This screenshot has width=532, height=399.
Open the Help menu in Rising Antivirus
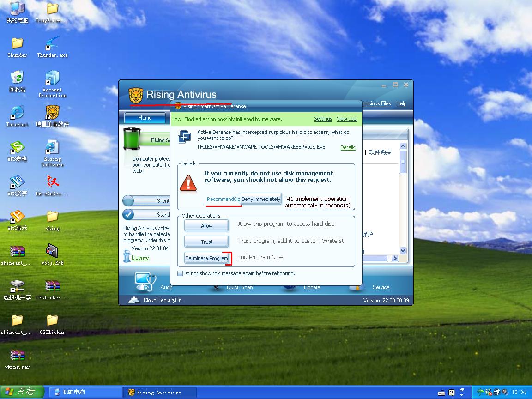[401, 103]
